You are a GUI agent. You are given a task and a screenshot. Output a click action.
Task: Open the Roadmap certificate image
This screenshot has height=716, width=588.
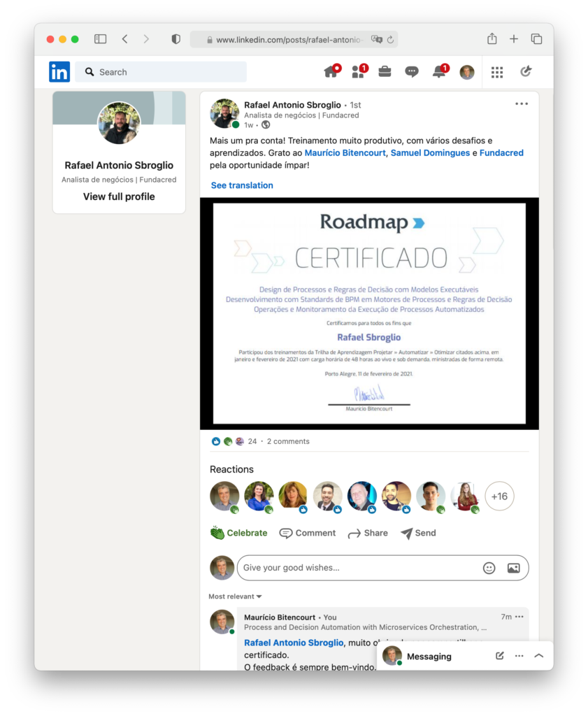[369, 314]
